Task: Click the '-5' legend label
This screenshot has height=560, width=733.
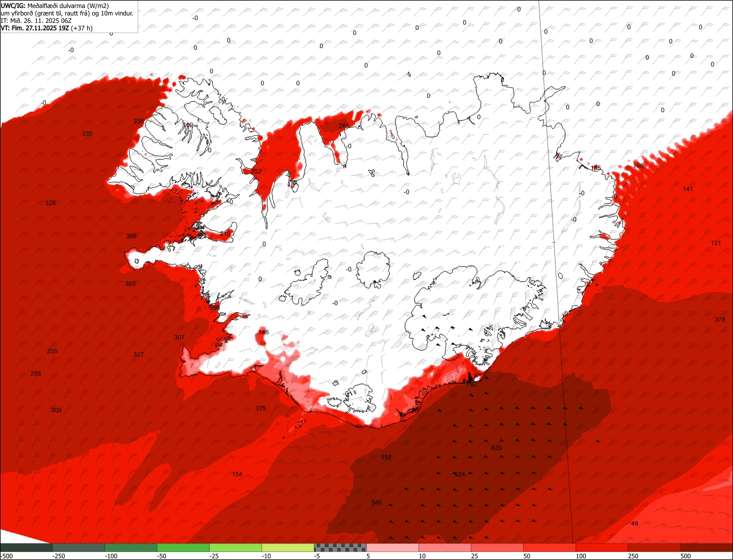Action: pyautogui.click(x=317, y=556)
